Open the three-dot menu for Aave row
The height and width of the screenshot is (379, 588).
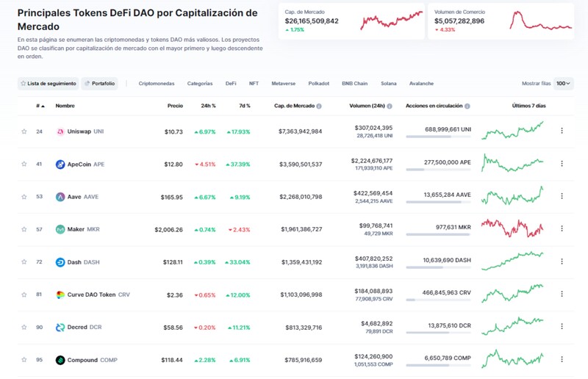tap(562, 195)
